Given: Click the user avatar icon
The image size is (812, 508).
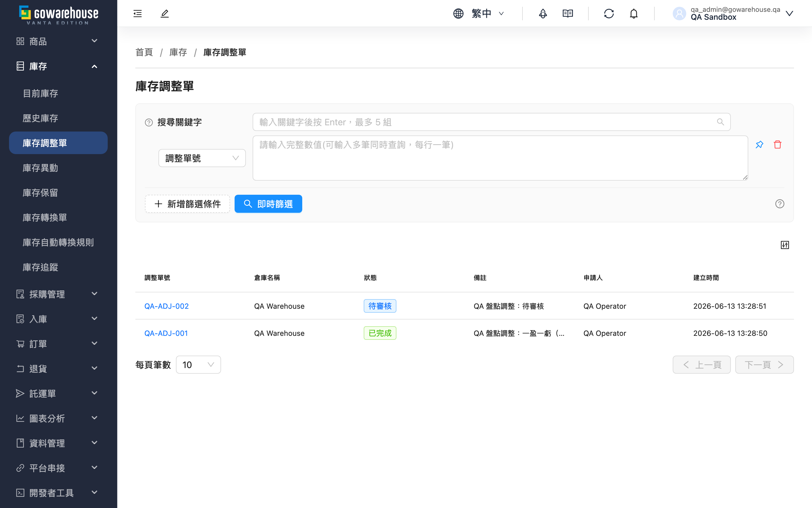Looking at the screenshot, I should pyautogui.click(x=679, y=14).
